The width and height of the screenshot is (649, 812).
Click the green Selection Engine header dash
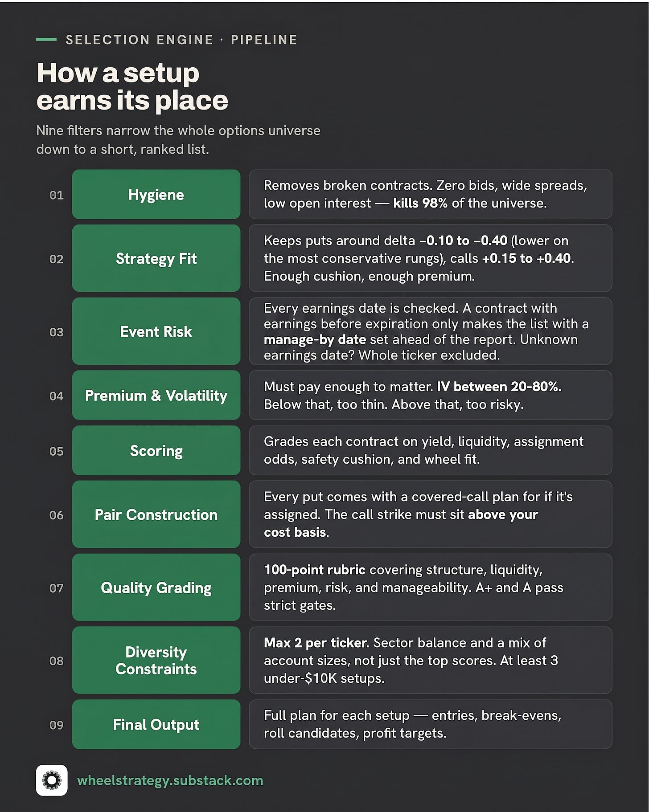[46, 40]
